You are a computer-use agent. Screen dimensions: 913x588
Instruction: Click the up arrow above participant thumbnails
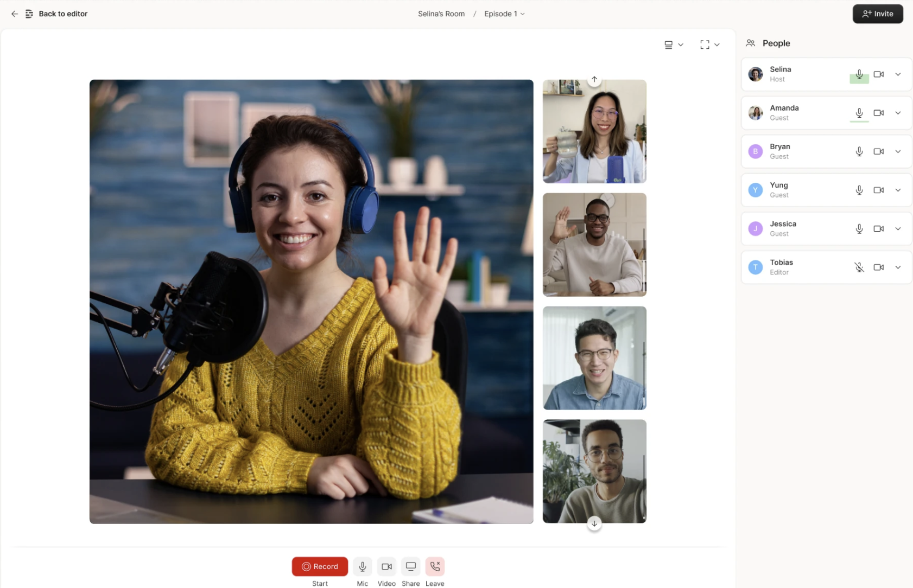594,80
